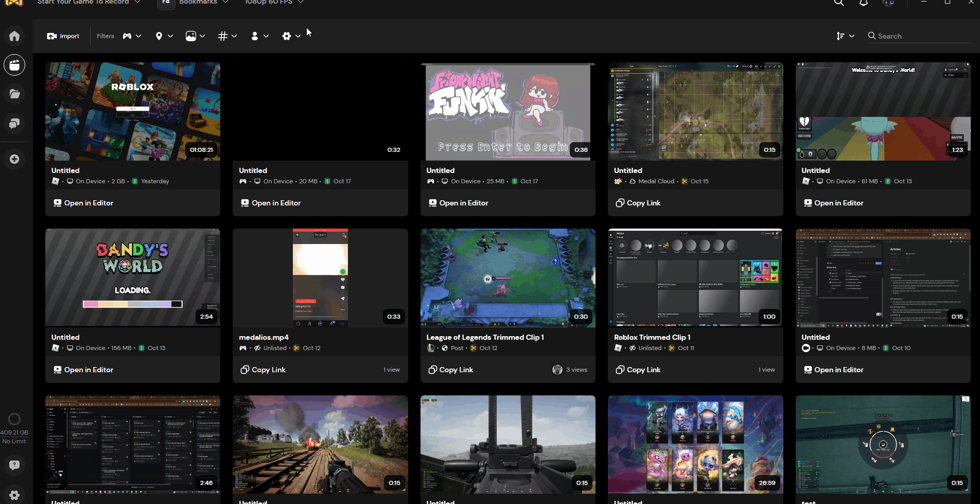Click the Unlisted icon on Roblox Trimmed Clip
The image size is (980, 504).
coord(633,348)
